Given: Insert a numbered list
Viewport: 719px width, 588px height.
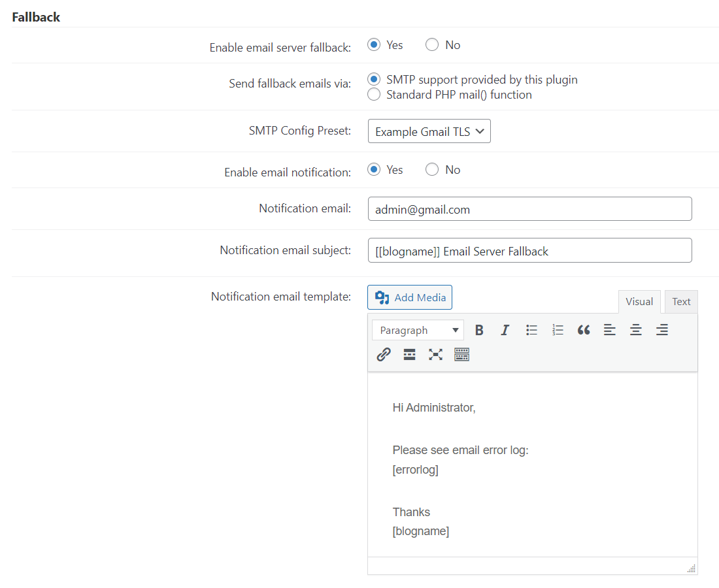Looking at the screenshot, I should 558,330.
